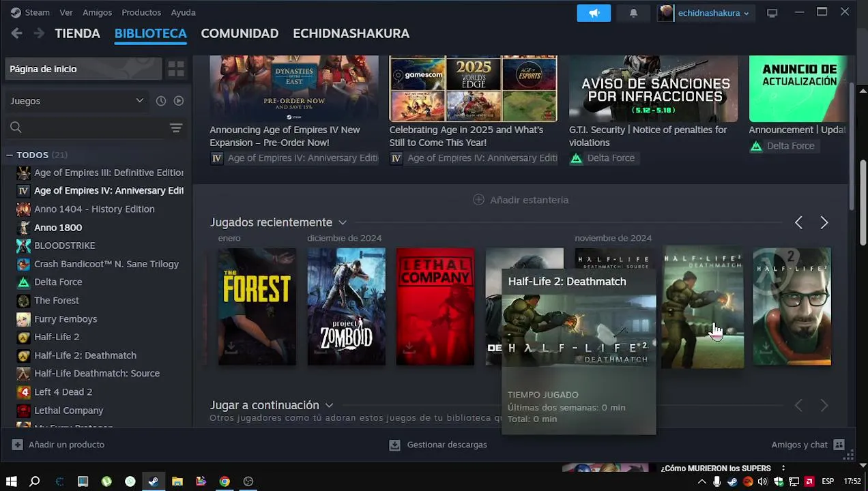Screen dimensions: 868x491
Task: Expand Jugados recientemente shelf options
Action: (x=343, y=222)
